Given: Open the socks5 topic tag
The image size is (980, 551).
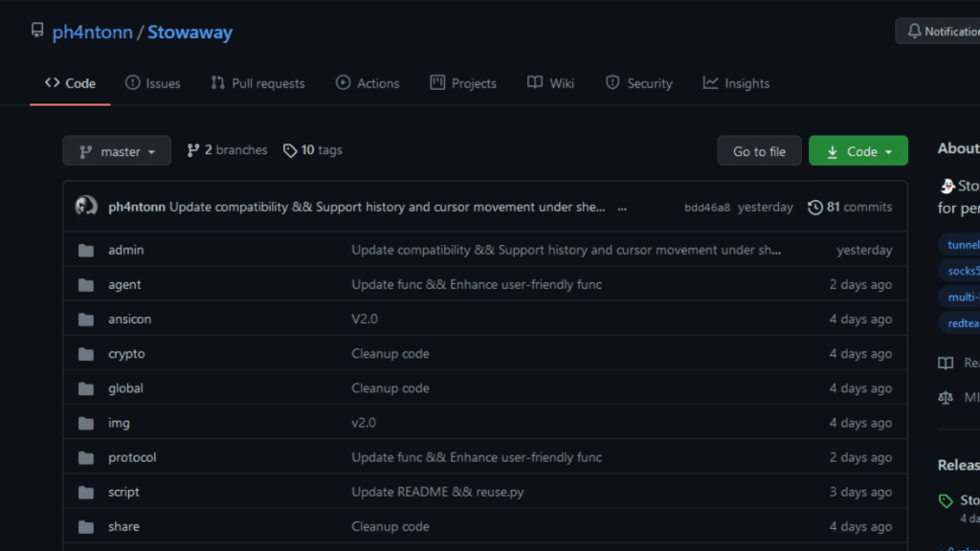Looking at the screenshot, I should 961,271.
